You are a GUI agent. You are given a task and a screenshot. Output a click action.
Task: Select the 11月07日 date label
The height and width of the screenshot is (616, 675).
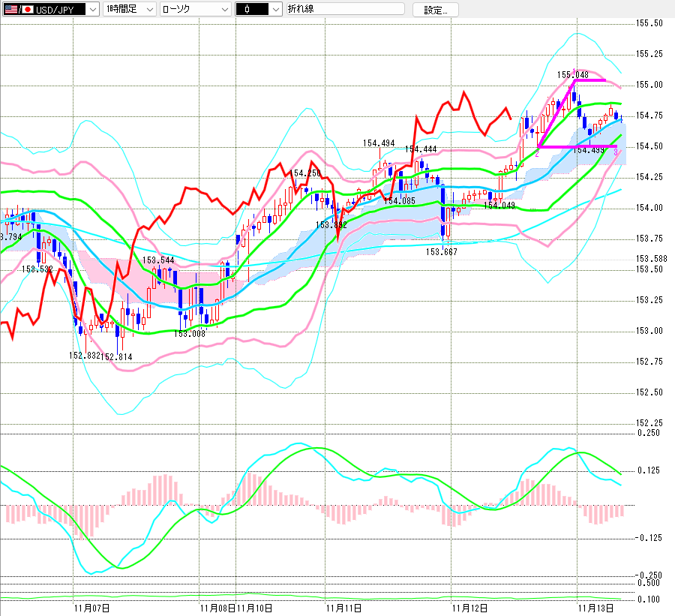pos(91,607)
